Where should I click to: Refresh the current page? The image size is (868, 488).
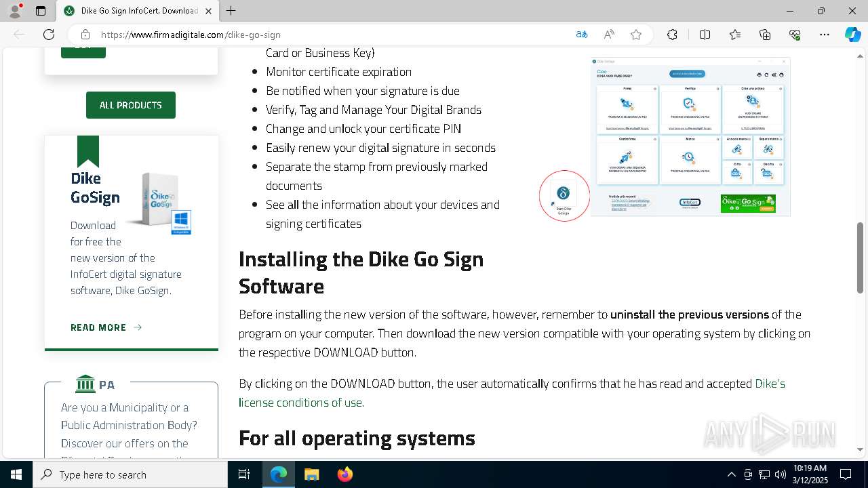pos(49,35)
